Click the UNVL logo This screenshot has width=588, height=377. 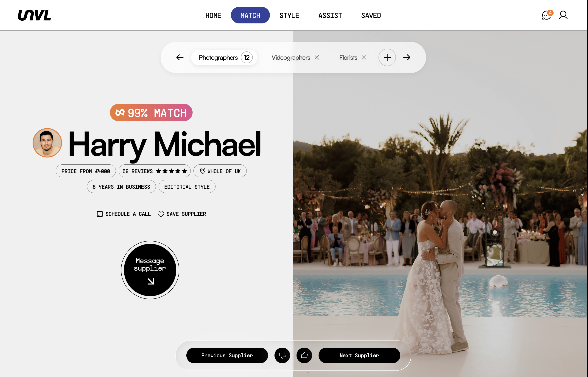click(x=34, y=15)
